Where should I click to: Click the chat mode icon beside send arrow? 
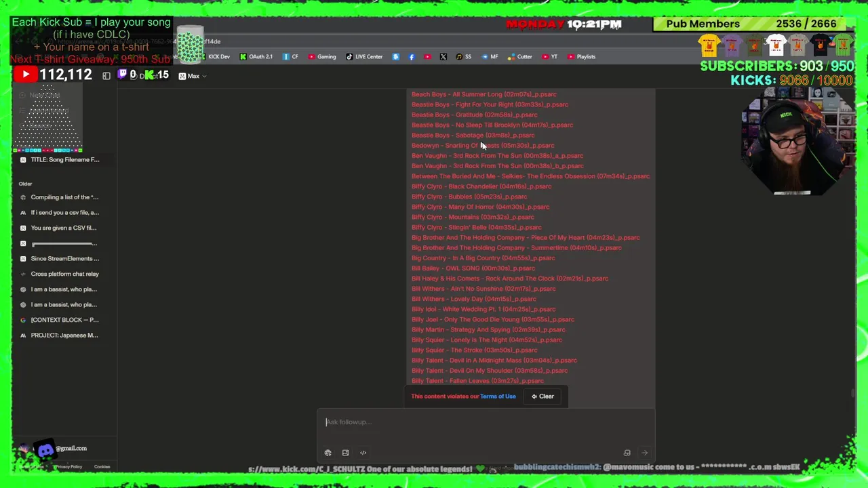[x=627, y=453]
